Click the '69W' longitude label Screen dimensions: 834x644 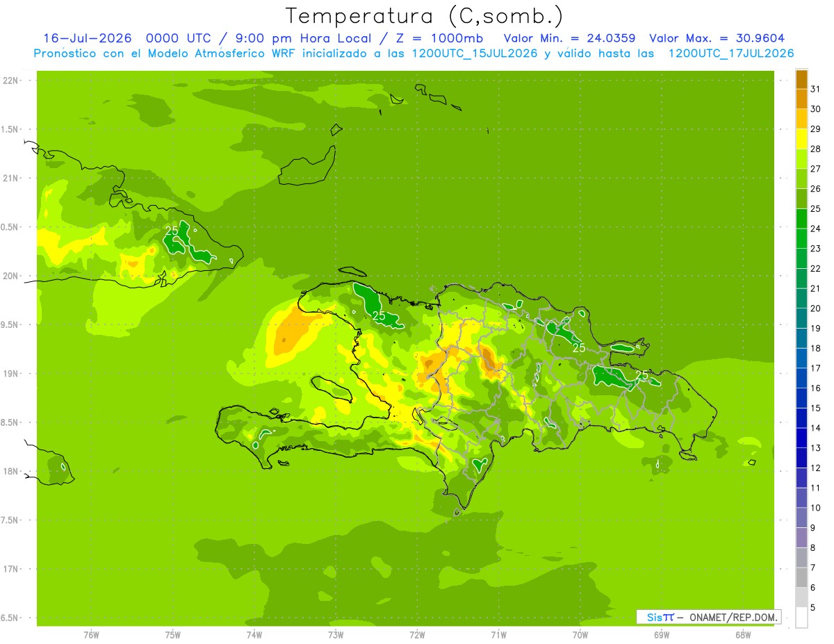(662, 635)
